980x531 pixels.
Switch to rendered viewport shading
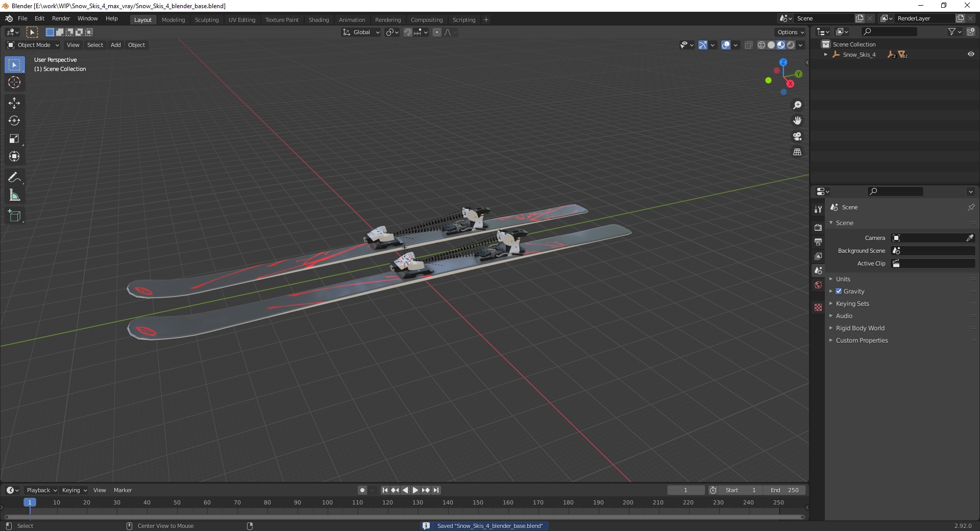click(791, 45)
